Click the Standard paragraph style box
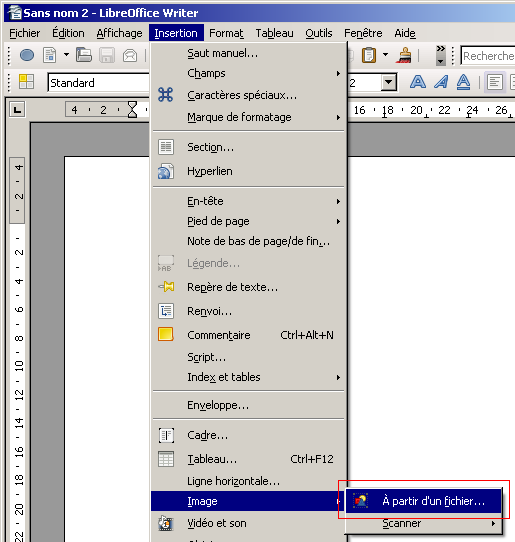515x542 pixels. (99, 83)
